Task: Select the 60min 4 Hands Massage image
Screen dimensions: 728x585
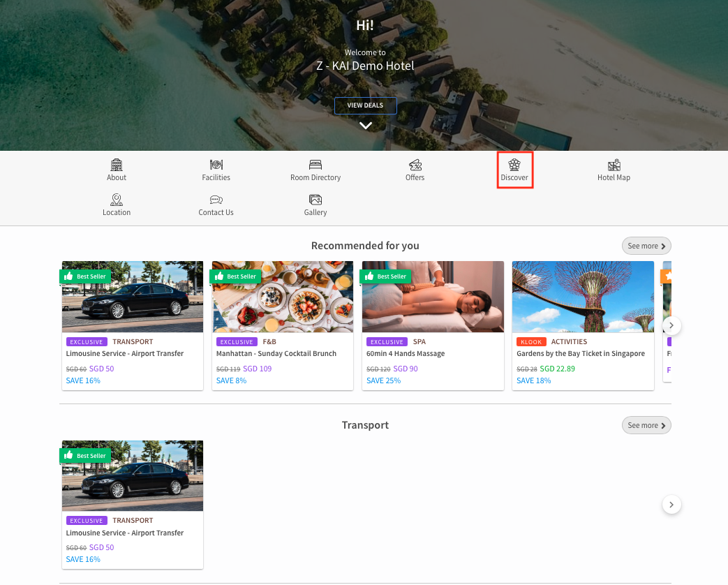Action: [433, 297]
